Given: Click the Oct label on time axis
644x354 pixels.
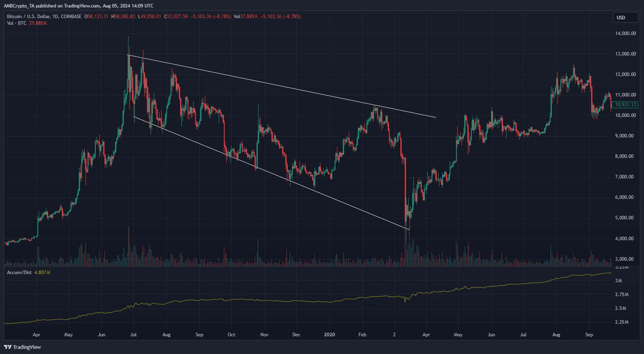Looking at the screenshot, I should pos(231,335).
